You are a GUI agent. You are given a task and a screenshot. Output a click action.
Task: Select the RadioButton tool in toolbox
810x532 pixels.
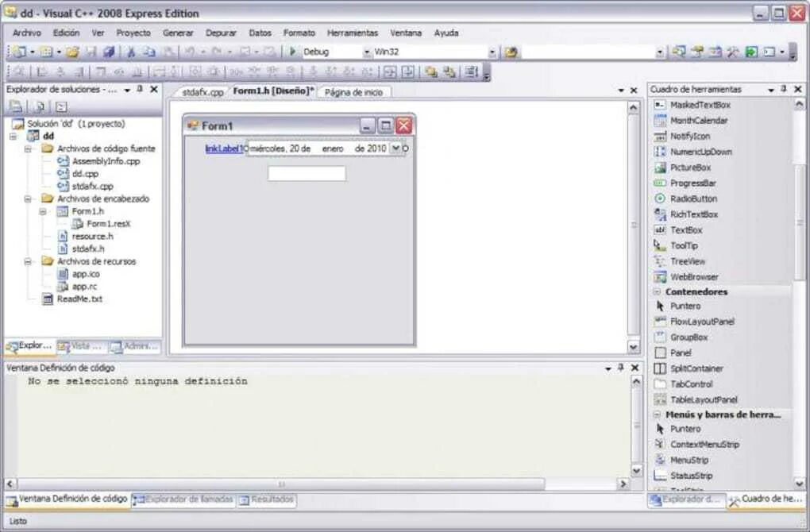pos(693,199)
